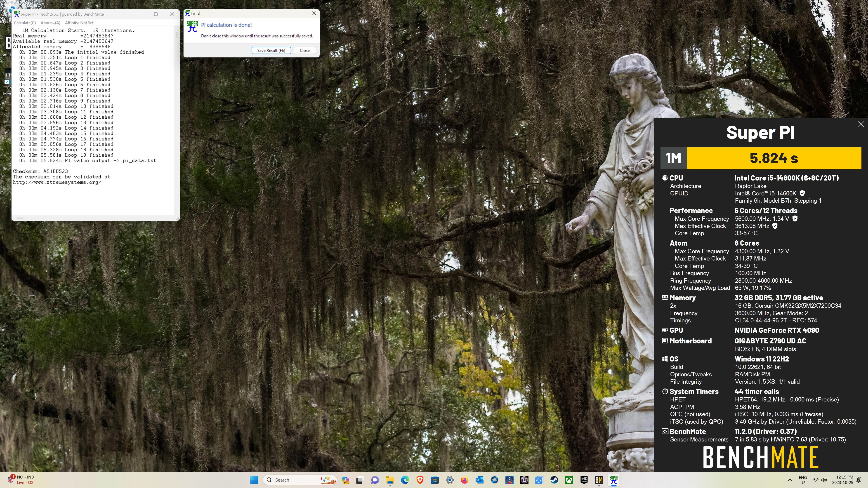Open Outlook from taskbar
Viewport: 868px width, 488px height.
479,480
